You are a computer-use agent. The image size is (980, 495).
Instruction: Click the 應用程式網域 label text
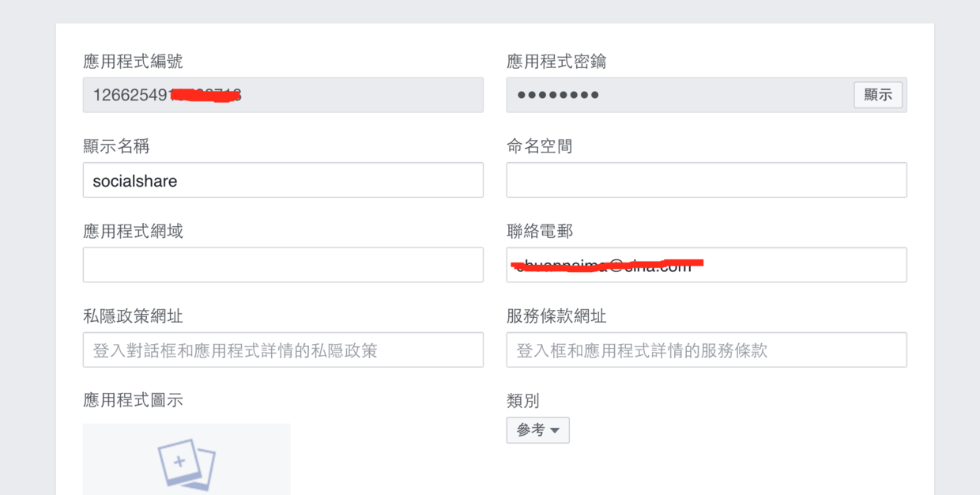[133, 231]
